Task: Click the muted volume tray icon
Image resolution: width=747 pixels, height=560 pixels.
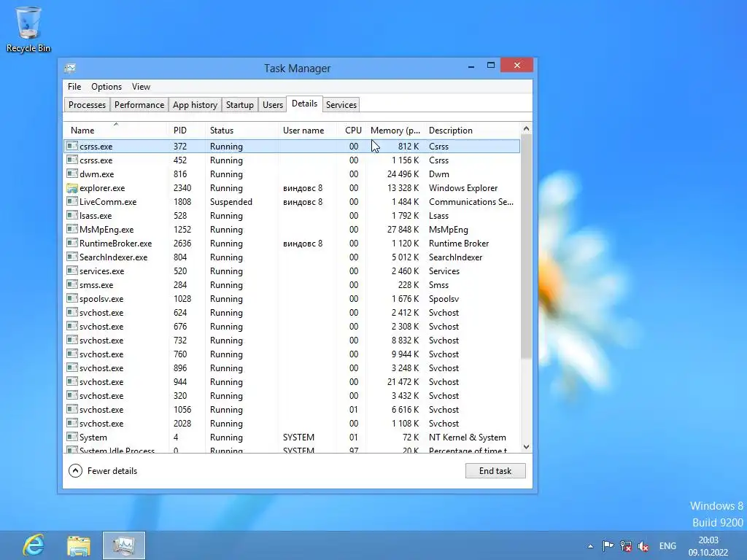Action: tap(643, 546)
